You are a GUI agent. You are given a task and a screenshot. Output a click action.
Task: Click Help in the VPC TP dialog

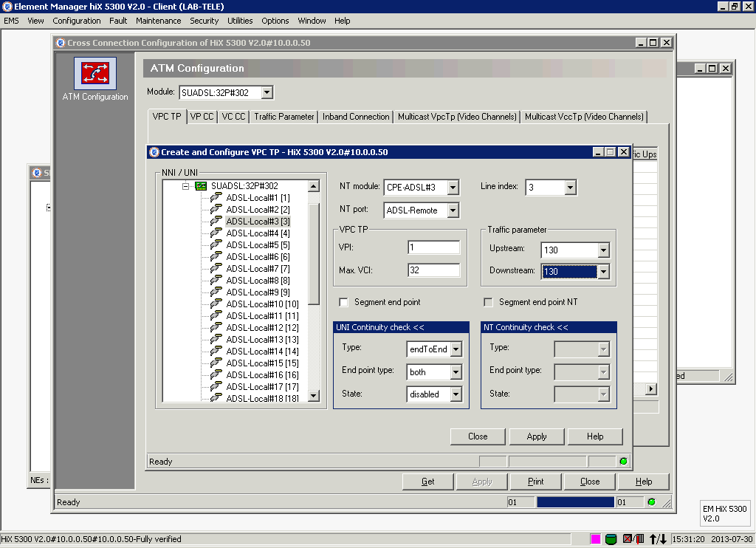click(x=595, y=436)
